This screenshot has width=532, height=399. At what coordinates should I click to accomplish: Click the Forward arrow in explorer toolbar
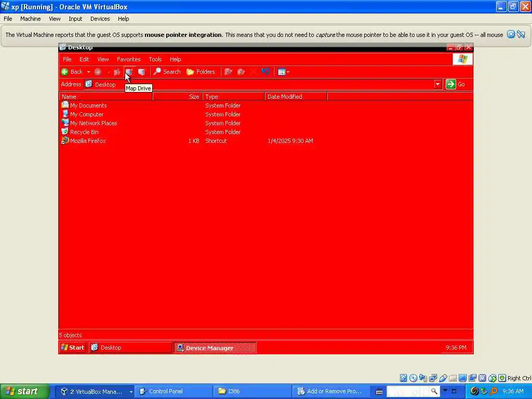pos(98,72)
